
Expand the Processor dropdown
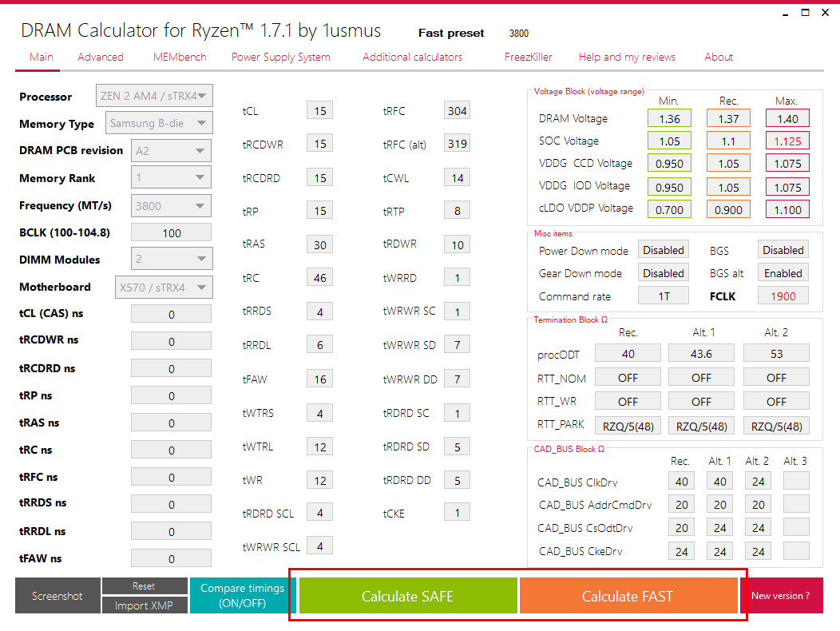pos(154,96)
